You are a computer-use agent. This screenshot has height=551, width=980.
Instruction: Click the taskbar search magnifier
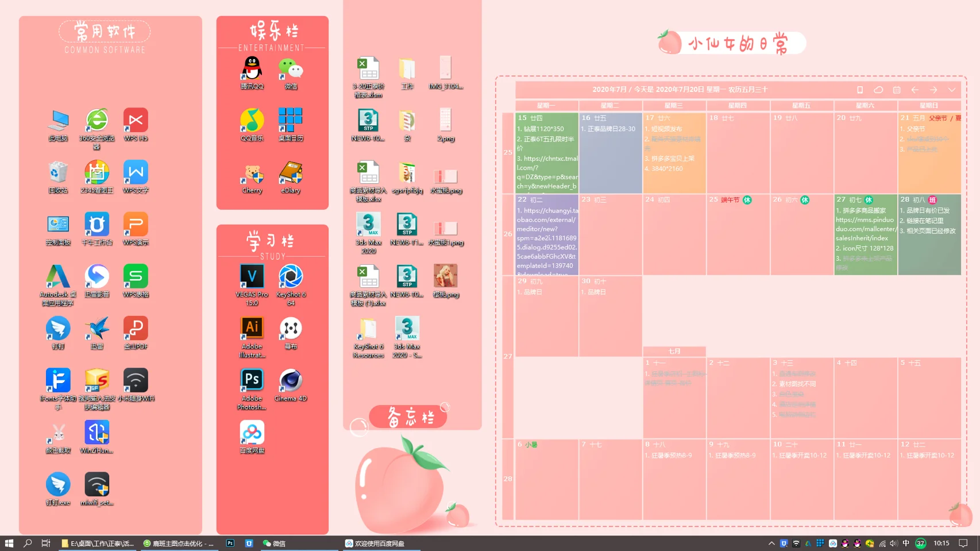(28, 543)
